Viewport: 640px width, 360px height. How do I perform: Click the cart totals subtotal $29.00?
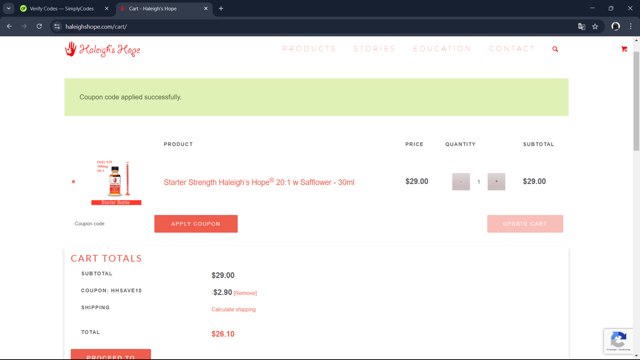pyautogui.click(x=223, y=276)
